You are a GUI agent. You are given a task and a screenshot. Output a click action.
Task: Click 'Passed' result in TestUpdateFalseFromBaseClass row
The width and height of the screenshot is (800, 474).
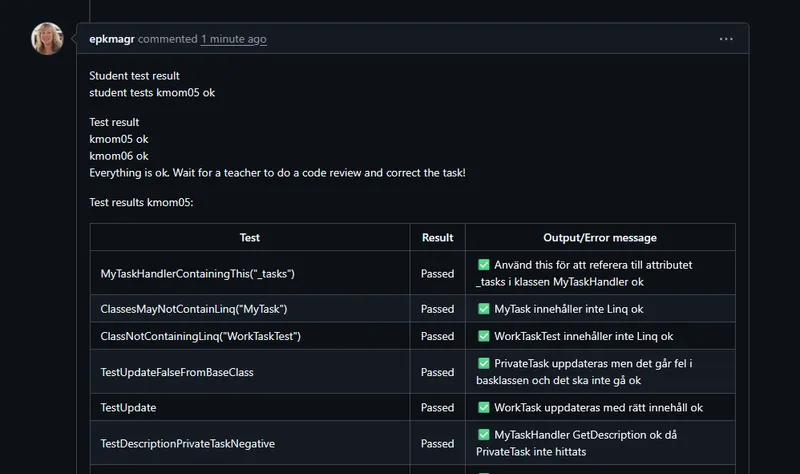[x=437, y=372]
